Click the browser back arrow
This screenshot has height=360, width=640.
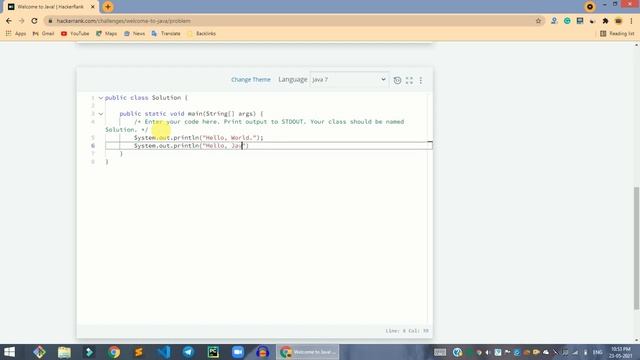(x=9, y=21)
